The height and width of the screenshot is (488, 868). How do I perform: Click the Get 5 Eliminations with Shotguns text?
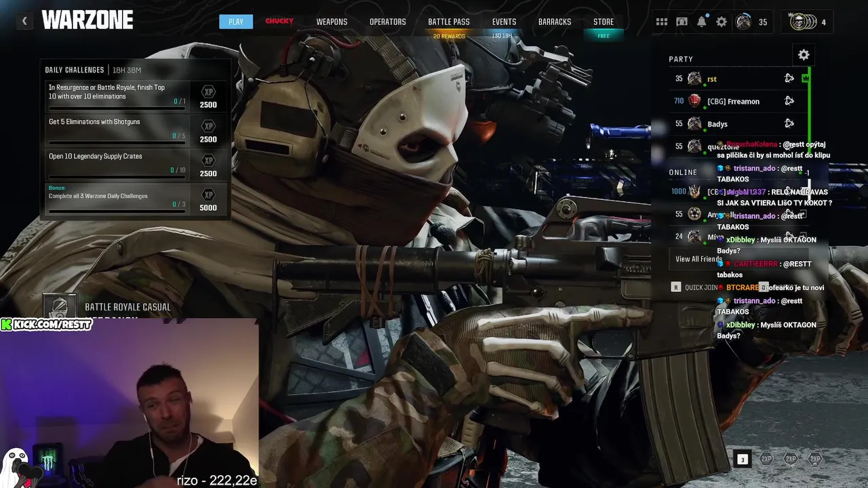click(94, 122)
